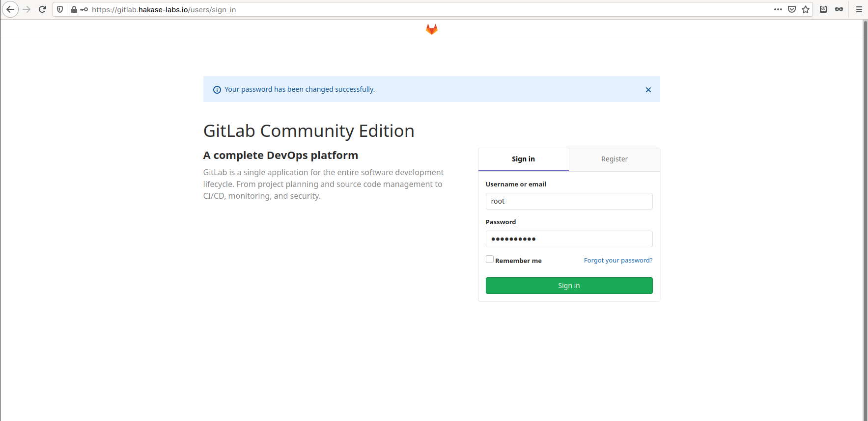Focus the Username or email field

coord(569,201)
